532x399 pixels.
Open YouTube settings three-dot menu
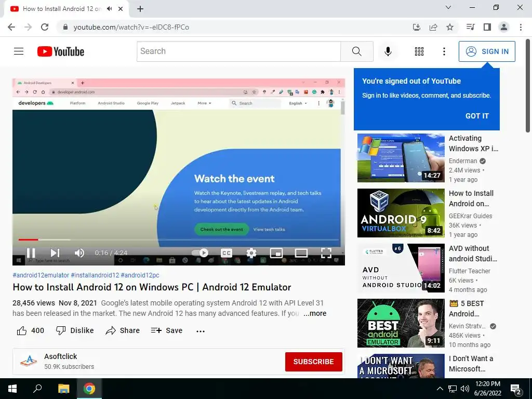coord(444,51)
